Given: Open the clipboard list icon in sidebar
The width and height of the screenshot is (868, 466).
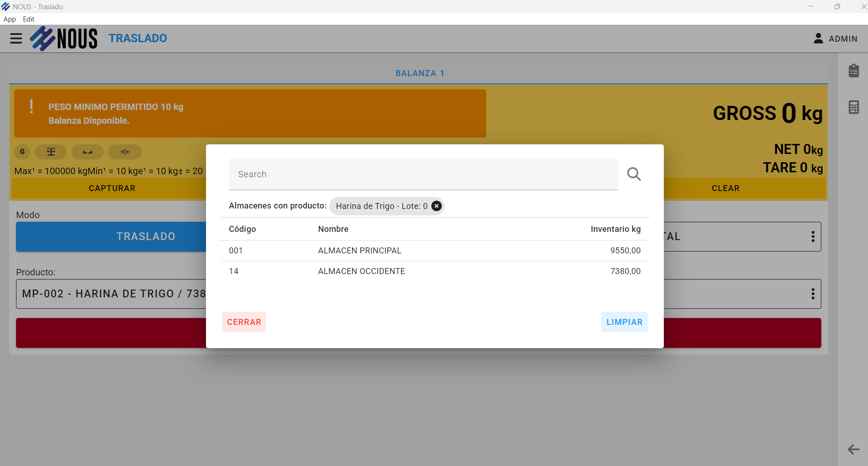Looking at the screenshot, I should (x=853, y=71).
